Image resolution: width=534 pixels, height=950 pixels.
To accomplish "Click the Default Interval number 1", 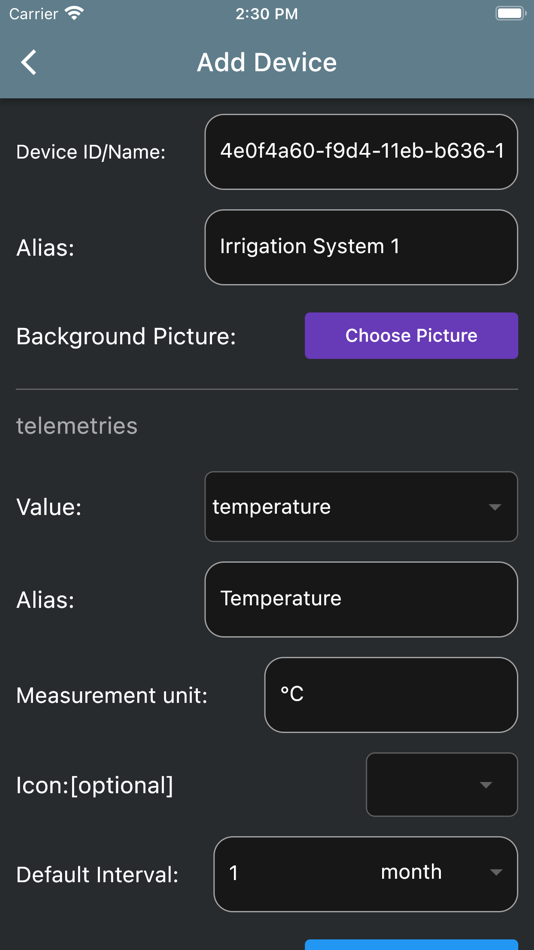I will tap(234, 873).
